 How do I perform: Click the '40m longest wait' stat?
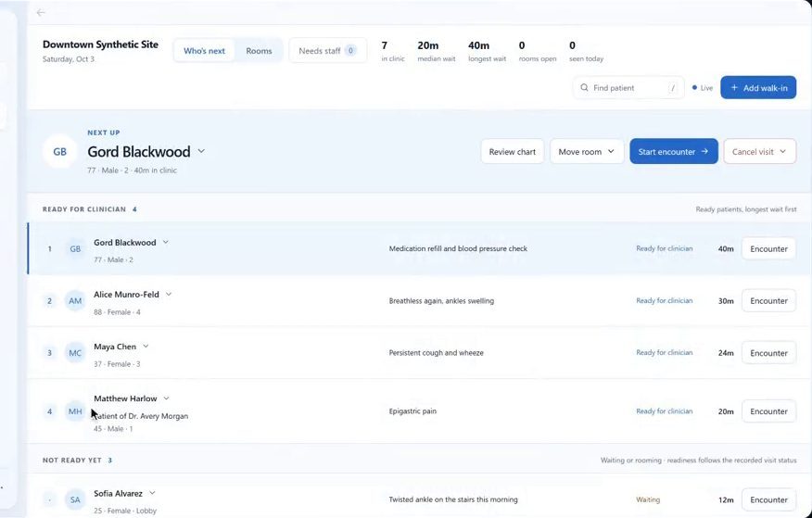(x=487, y=51)
